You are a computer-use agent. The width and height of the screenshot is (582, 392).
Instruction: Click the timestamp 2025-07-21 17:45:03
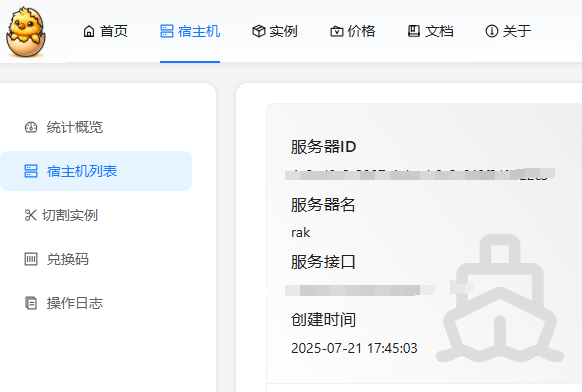point(354,348)
